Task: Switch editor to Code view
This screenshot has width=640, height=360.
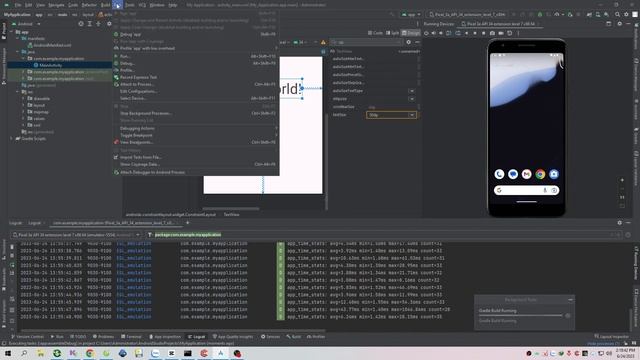Action: 376,33
